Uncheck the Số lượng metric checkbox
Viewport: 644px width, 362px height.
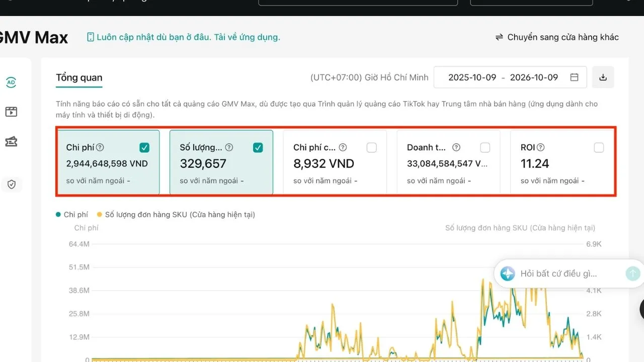click(258, 147)
